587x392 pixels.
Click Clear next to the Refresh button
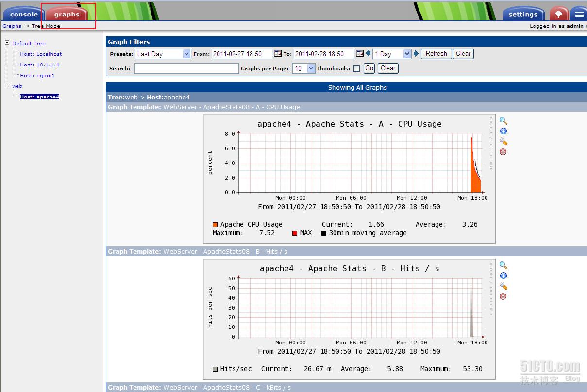pos(463,54)
